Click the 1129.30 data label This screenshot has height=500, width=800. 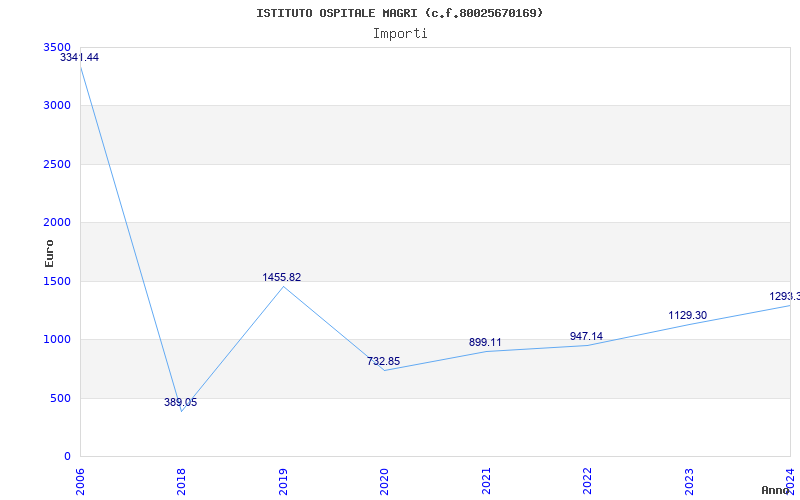click(x=688, y=315)
